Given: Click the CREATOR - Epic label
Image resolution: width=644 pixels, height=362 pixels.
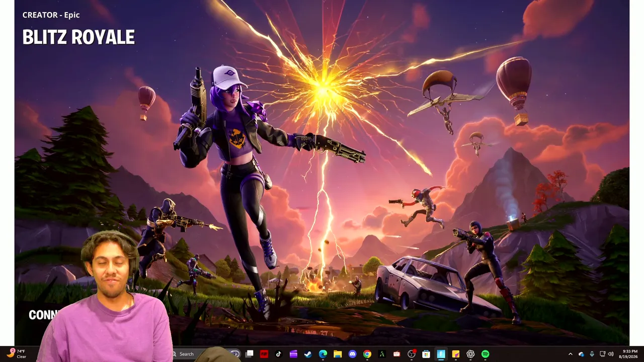Looking at the screenshot, I should tap(51, 15).
